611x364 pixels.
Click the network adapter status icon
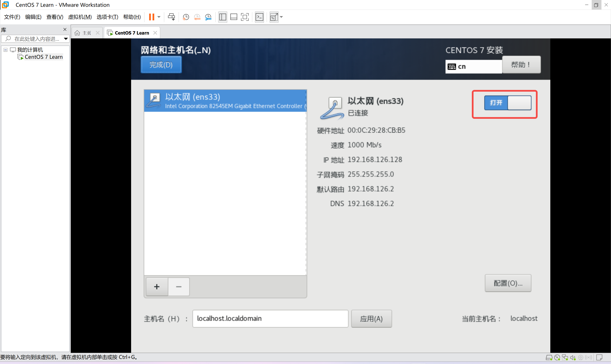(565, 358)
